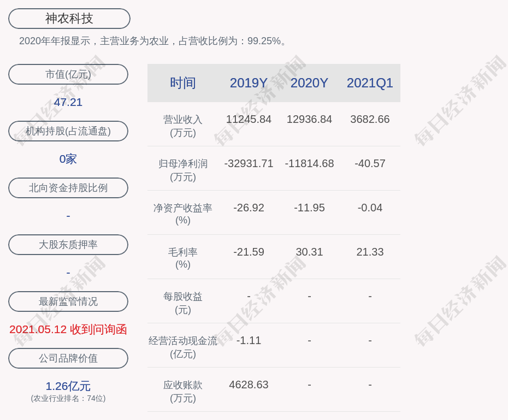Image resolution: width=508 pixels, height=420 pixels.
Task: Select the 北向资金持股比例 label pill
Action: 68,188
